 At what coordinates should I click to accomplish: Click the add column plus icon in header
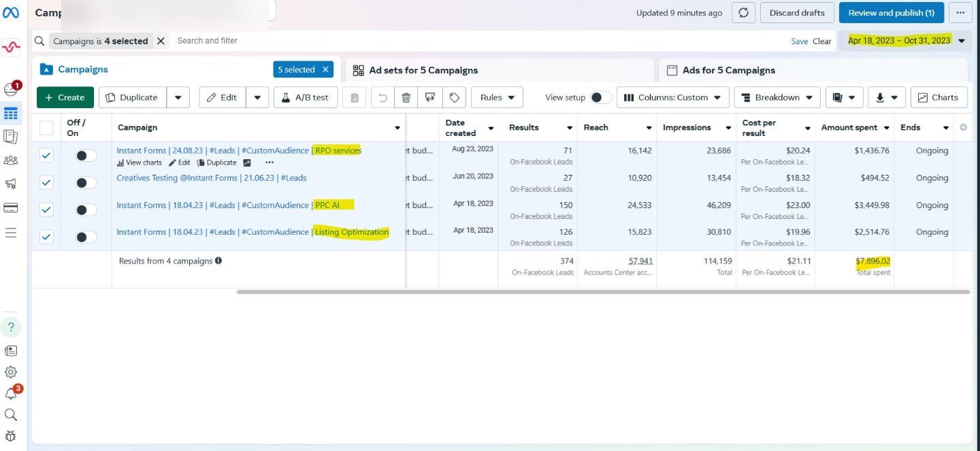(x=962, y=127)
